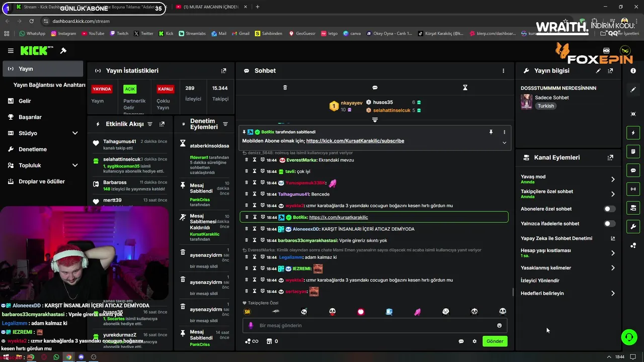644x362 pixels.
Task: Toggle Abonelere özel sohbet switch
Action: (x=609, y=209)
